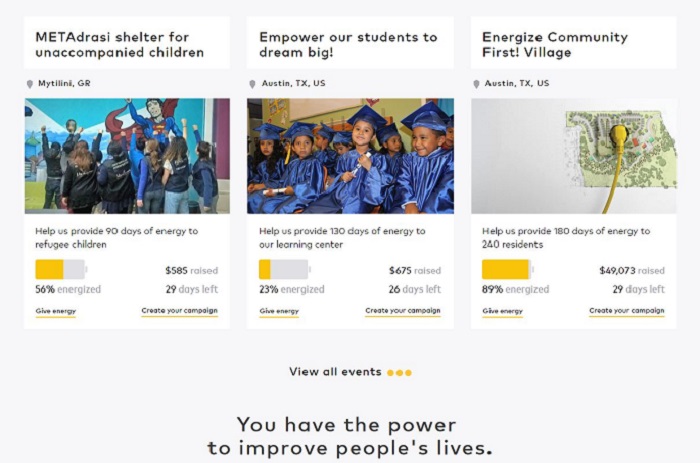This screenshot has width=700, height=463.
Task: Give energy to Community First! Village
Action: point(502,311)
